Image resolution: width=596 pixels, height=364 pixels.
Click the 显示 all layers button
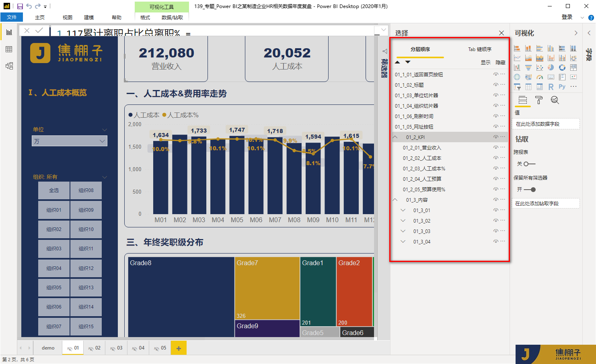(485, 63)
